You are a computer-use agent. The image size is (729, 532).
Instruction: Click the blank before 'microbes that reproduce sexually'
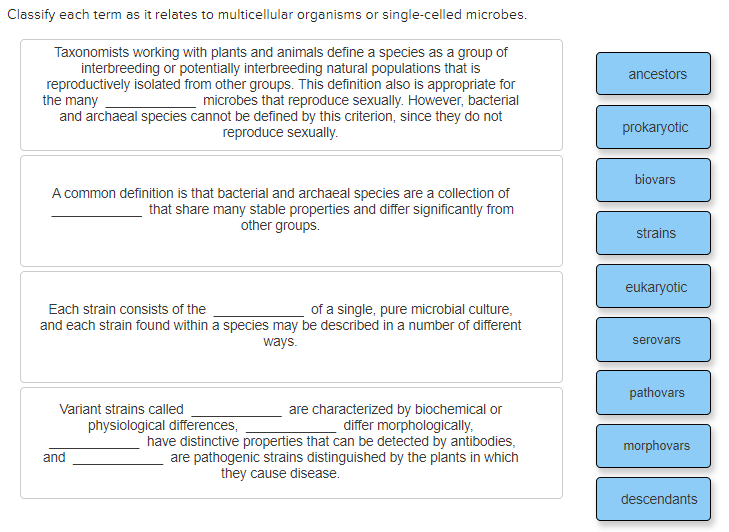click(151, 101)
